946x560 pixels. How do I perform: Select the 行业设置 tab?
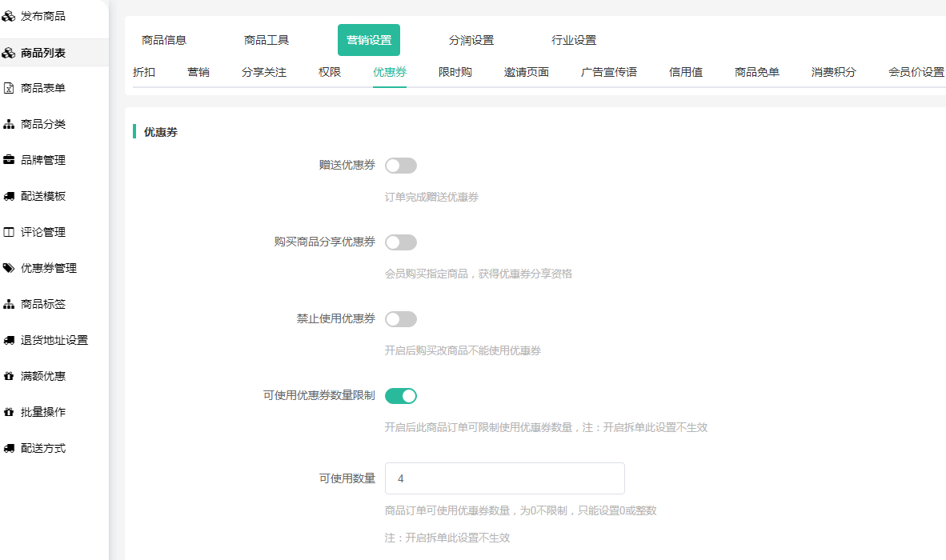(x=574, y=40)
